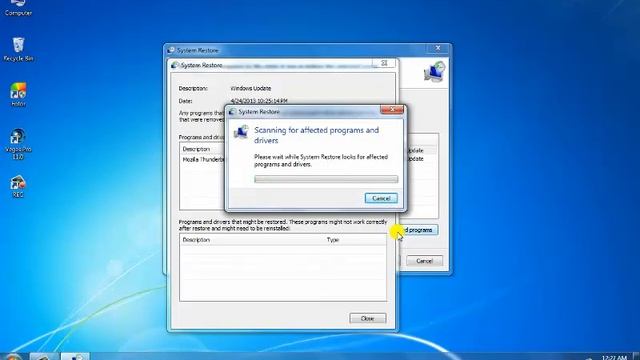Open the Vegas Pro 11.0 desktop shortcut
The height and width of the screenshot is (360, 640).
pyautogui.click(x=18, y=144)
